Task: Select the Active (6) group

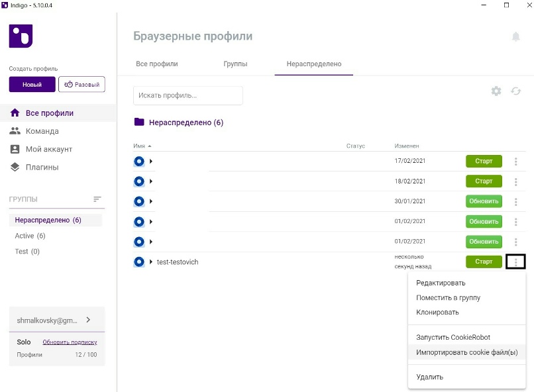Action: coord(30,236)
